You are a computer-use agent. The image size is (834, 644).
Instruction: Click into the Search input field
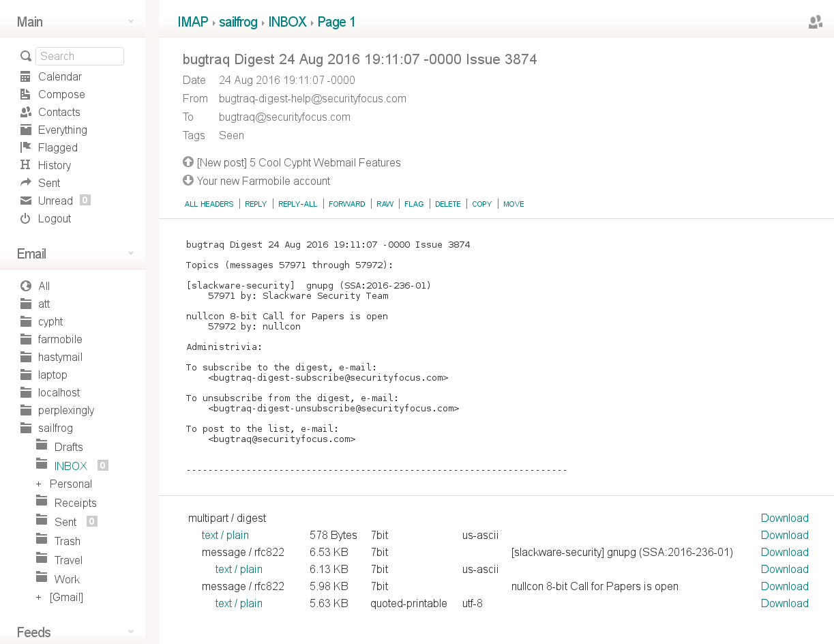point(80,56)
